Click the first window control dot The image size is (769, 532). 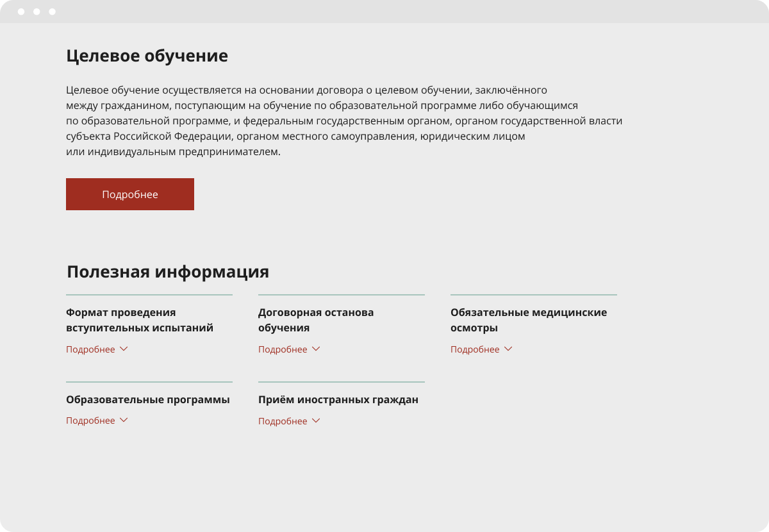(x=21, y=12)
